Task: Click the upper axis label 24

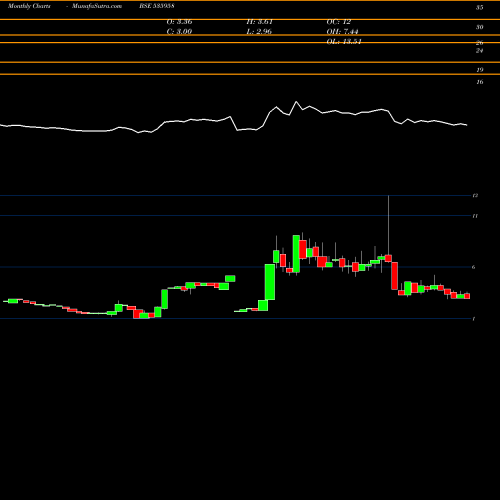Action: pos(479,51)
